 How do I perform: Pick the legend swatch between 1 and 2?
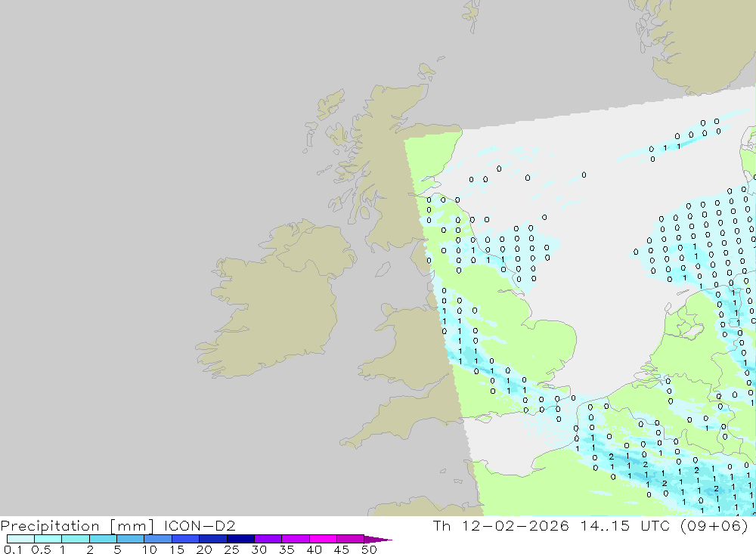(75, 539)
